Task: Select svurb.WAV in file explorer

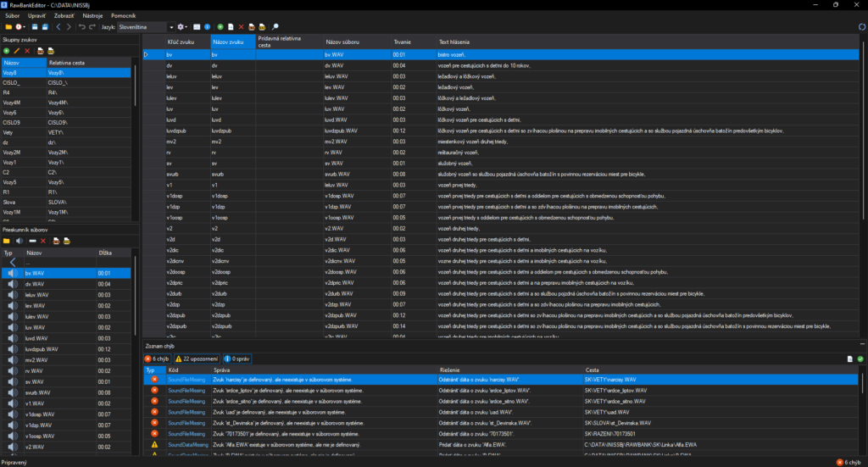Action: [x=66, y=393]
